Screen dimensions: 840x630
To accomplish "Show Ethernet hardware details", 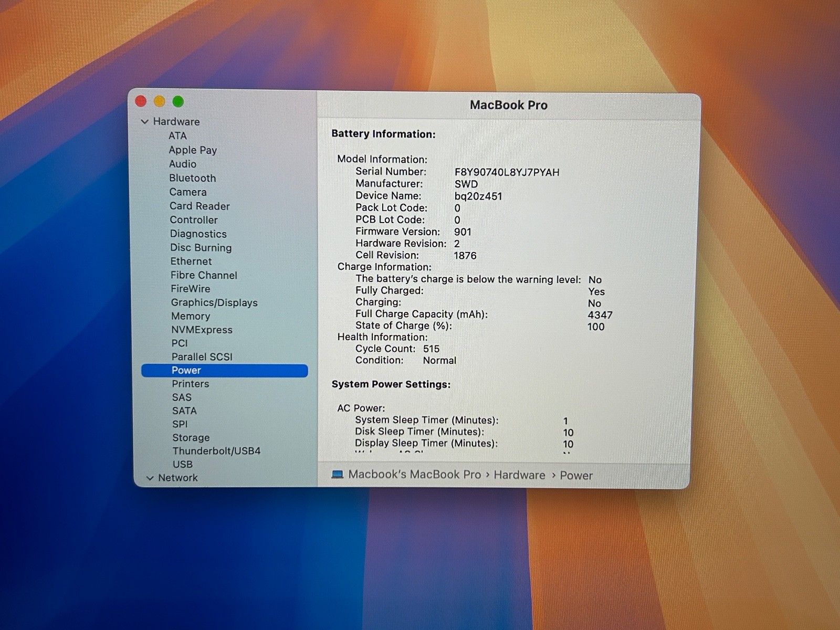I will click(x=191, y=261).
